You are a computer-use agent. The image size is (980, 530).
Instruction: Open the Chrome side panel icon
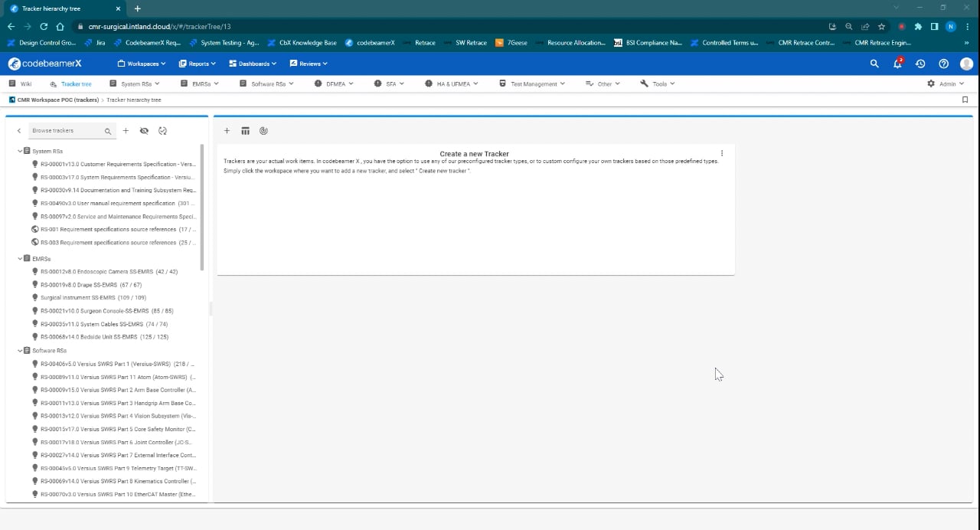(934, 26)
